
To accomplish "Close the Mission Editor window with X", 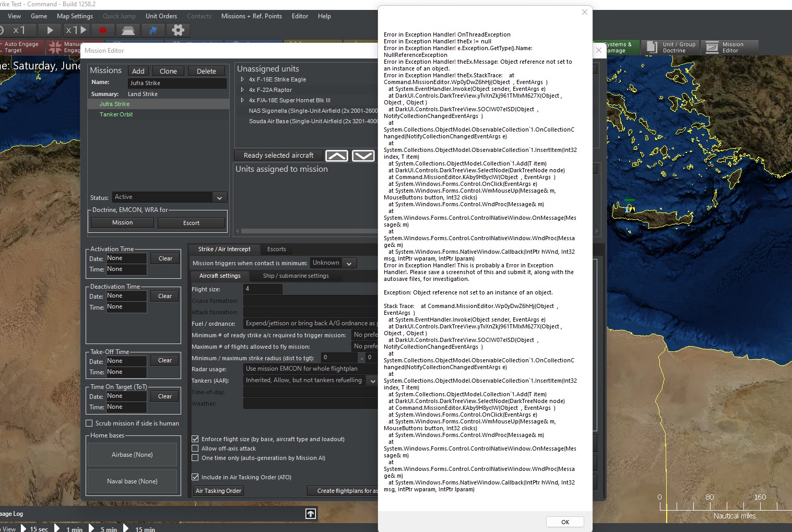I will (599, 50).
